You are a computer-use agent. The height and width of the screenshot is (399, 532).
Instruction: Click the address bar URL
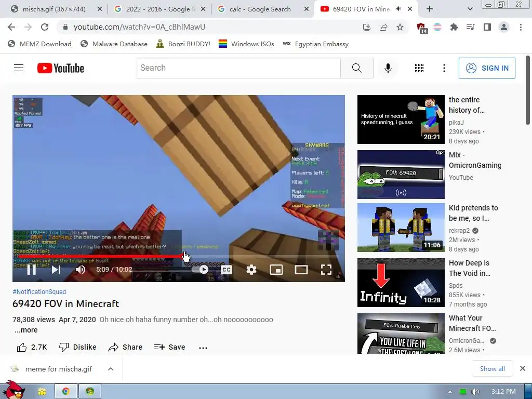[x=139, y=27]
